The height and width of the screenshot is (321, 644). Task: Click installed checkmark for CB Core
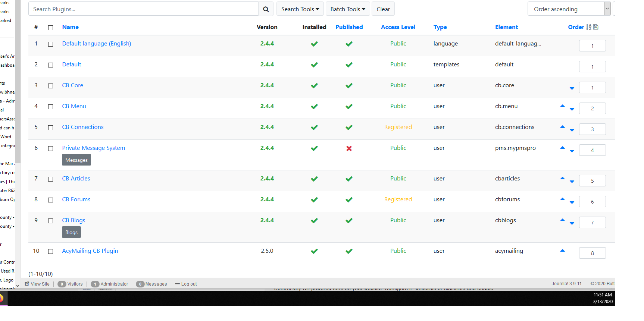coord(314,86)
